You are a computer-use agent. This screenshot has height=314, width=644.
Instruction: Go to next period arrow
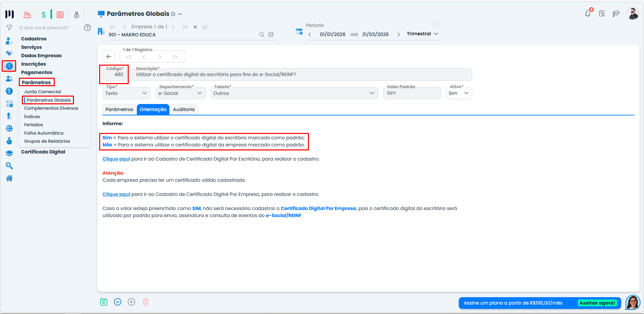tap(399, 34)
